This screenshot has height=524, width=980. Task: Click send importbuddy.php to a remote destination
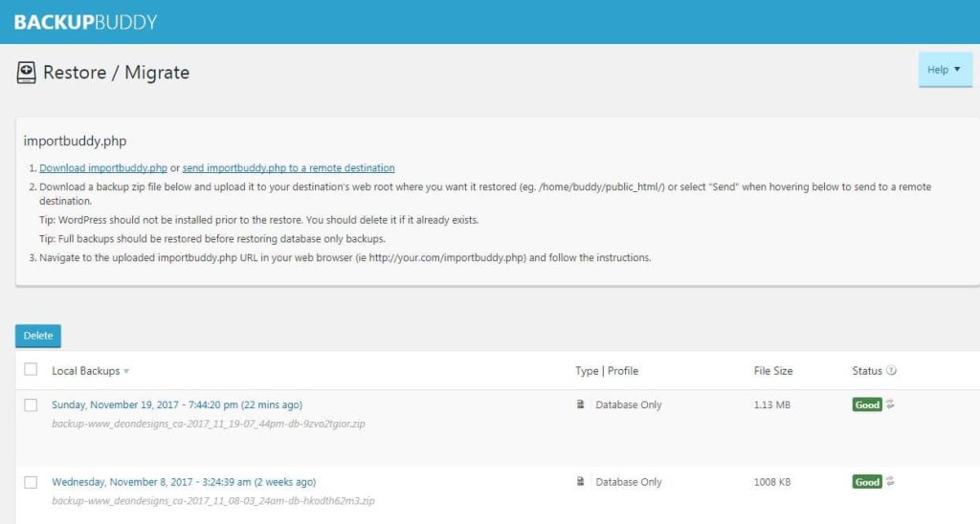289,168
